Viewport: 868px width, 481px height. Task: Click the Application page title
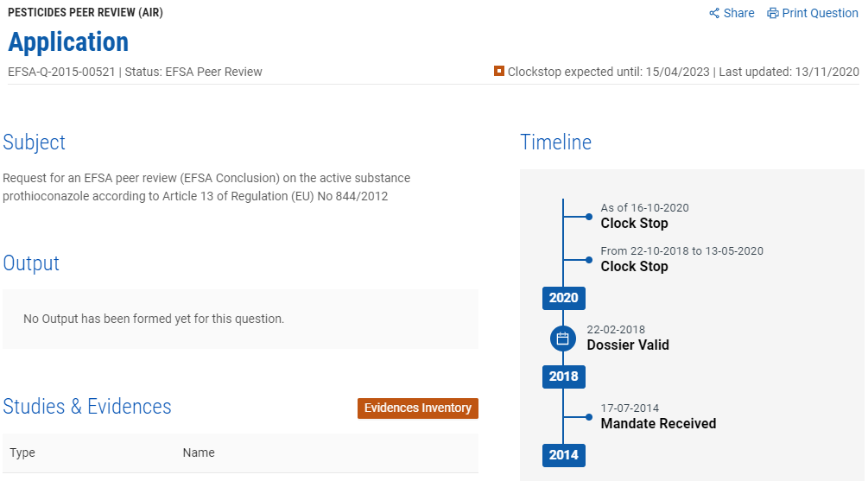[68, 42]
